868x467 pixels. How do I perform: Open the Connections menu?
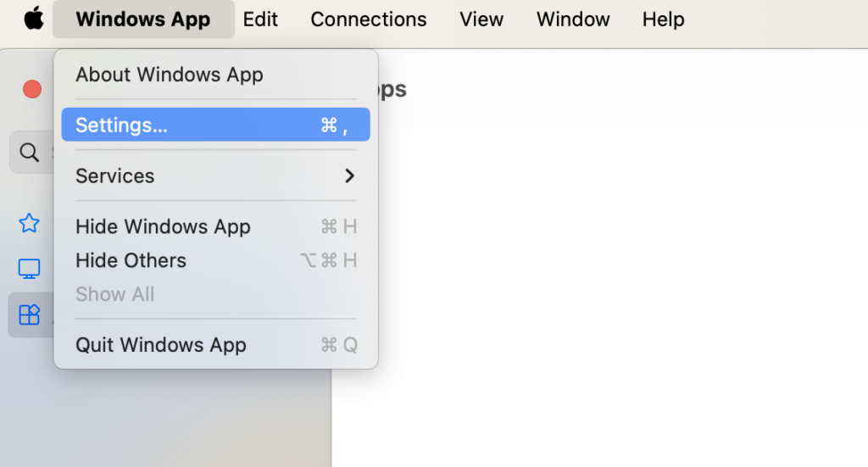[368, 19]
